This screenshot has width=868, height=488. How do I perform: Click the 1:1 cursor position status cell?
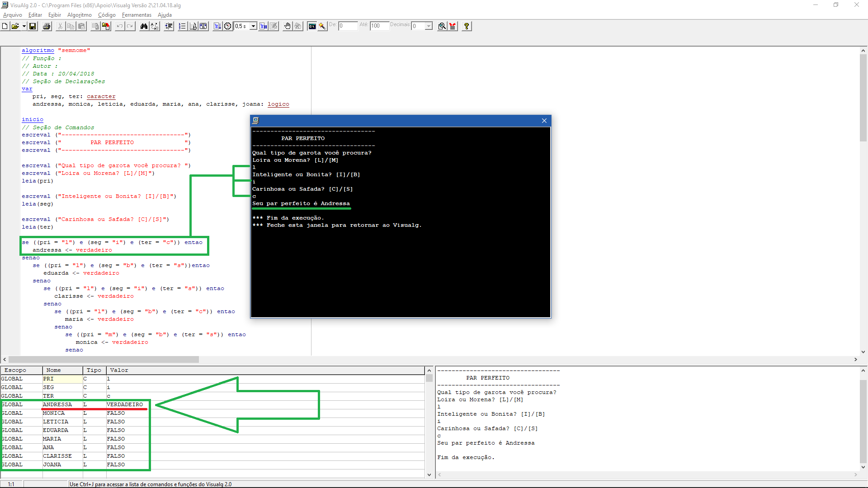click(11, 484)
